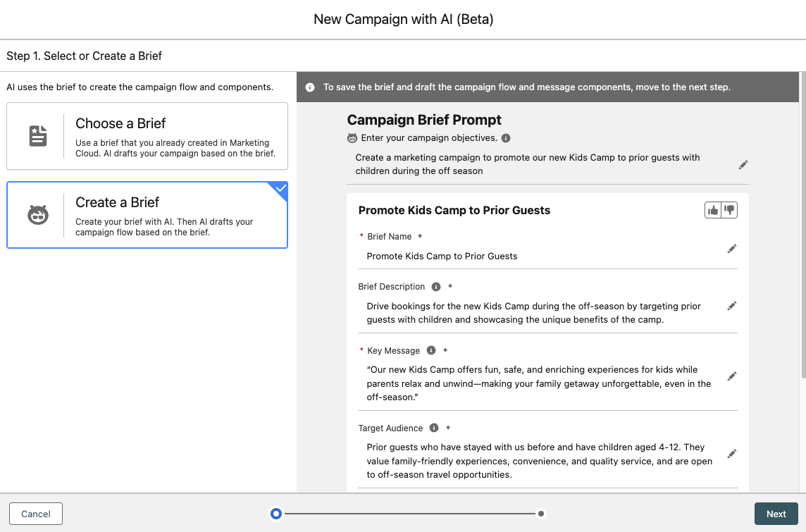Cancel the new campaign setup
Viewport: 806px width, 532px height.
pos(36,514)
